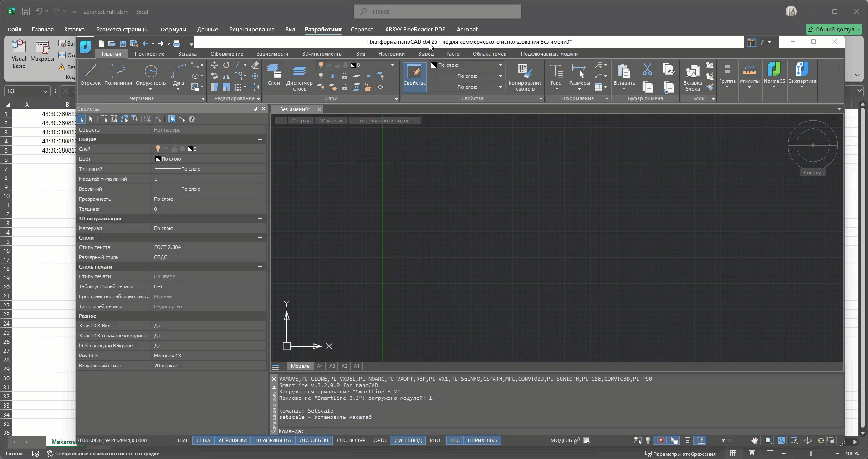Viewport: 868px width, 459px height.
Task: Click the Сверху view button
Action: (301, 121)
